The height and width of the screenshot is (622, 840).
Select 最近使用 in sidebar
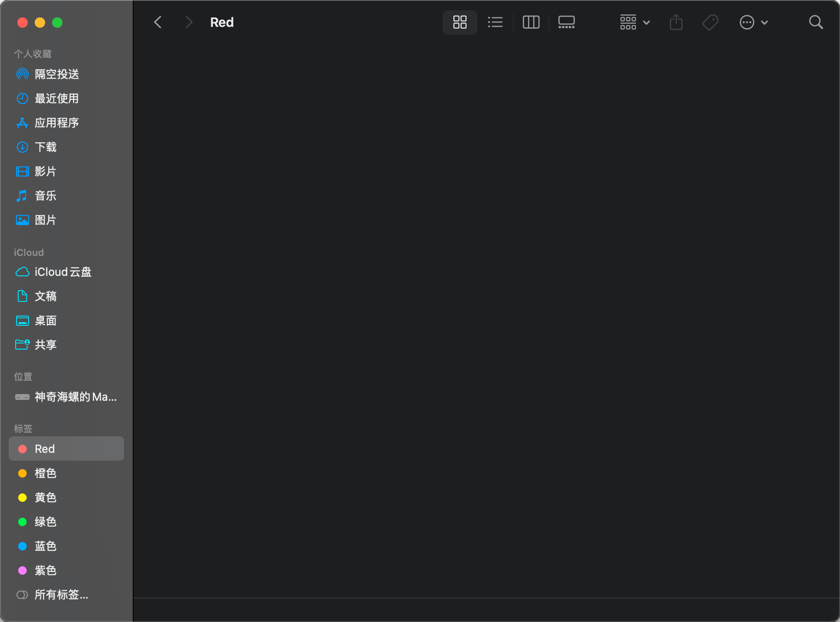pyautogui.click(x=56, y=98)
